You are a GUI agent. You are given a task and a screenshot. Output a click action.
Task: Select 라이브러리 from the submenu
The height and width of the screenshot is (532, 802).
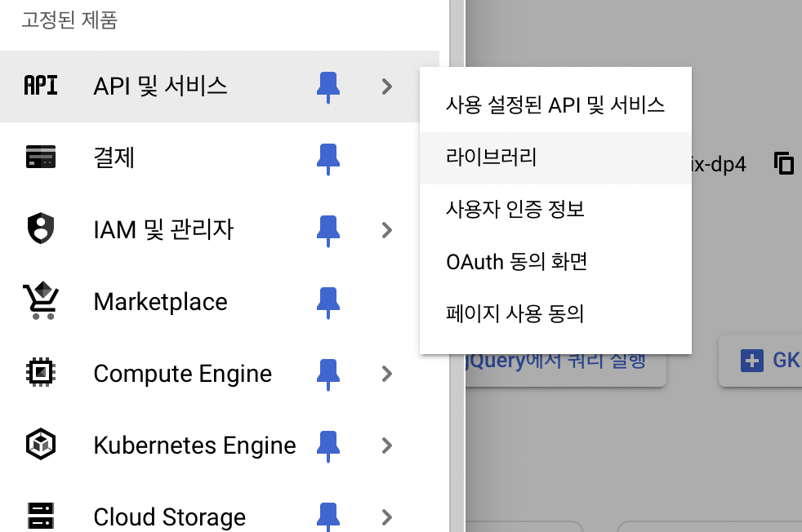click(555, 158)
